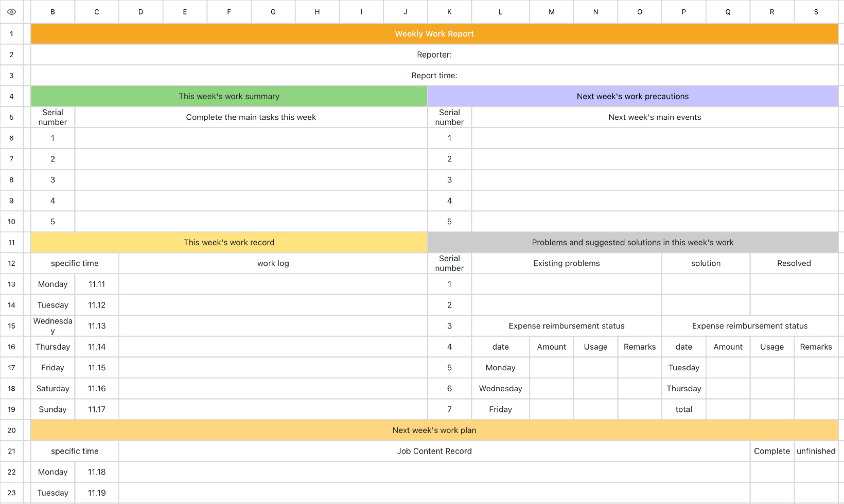Select 'Problems and suggested solutions' gray header

[x=633, y=242]
